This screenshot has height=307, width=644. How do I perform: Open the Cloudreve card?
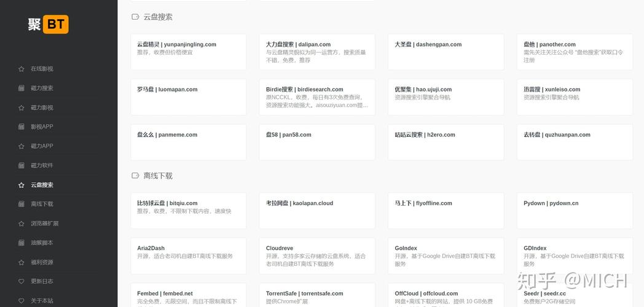point(317,255)
